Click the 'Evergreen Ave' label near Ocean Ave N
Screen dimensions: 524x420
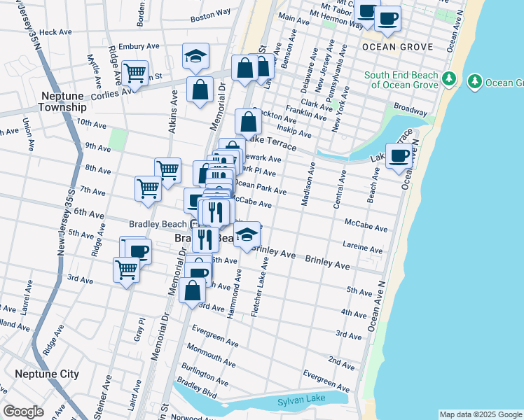point(326,381)
